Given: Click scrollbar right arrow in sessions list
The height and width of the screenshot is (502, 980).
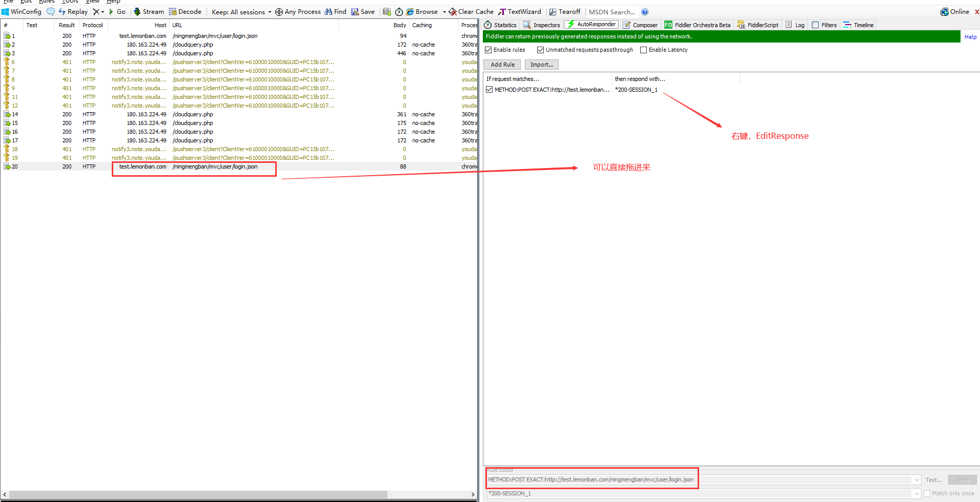Looking at the screenshot, I should pyautogui.click(x=473, y=495).
